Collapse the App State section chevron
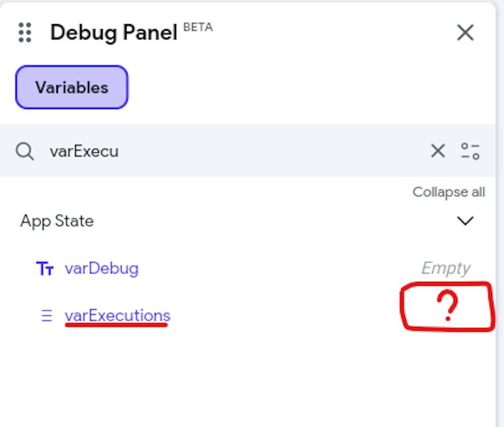Viewport: 504px width, 427px height. tap(465, 221)
